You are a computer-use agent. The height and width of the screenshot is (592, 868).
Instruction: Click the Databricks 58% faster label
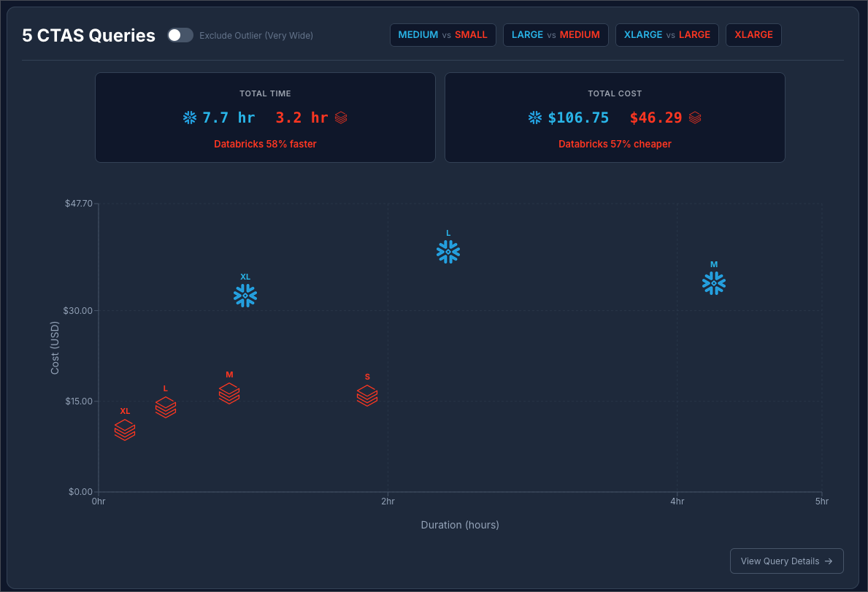(x=265, y=144)
